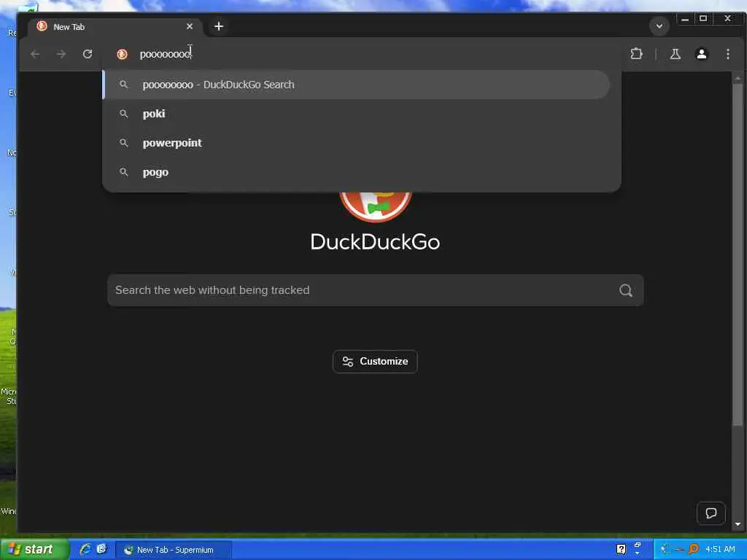Click the DuckDuckGo page search box

pyautogui.click(x=376, y=290)
